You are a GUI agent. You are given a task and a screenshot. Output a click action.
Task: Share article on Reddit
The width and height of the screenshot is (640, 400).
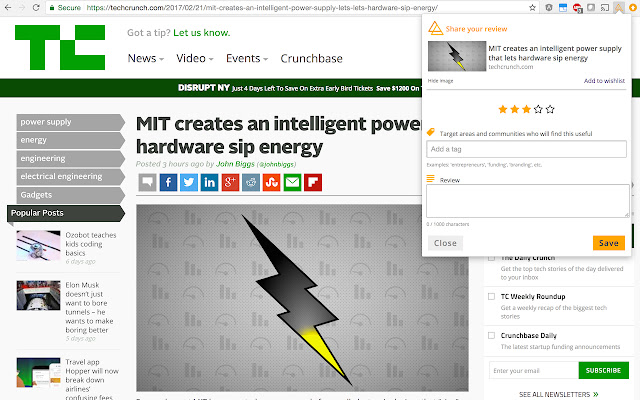coord(251,182)
